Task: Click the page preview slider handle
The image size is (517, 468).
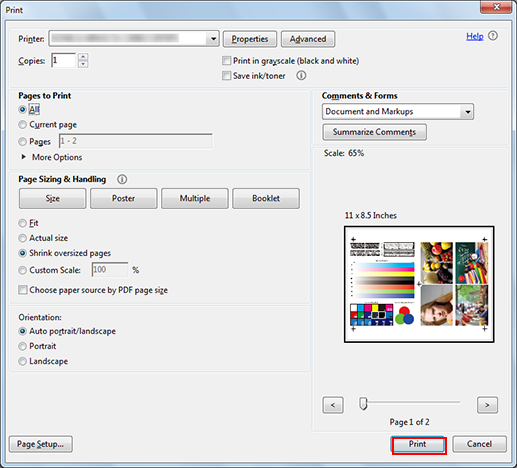Action: coord(363,404)
